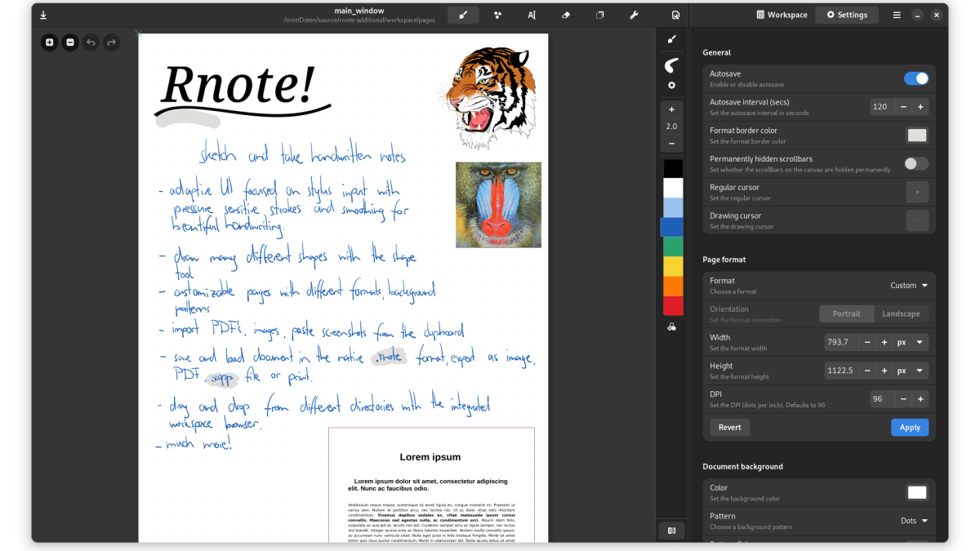
Task: Decrease the page Height value
Action: 867,371
